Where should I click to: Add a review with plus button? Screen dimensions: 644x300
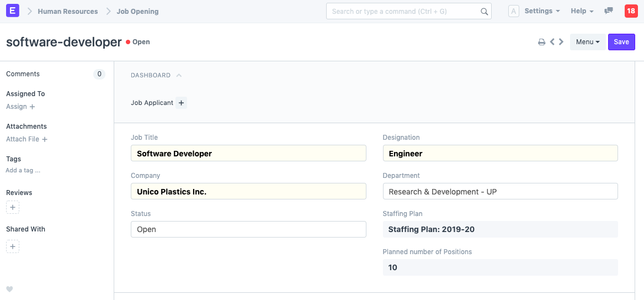click(13, 207)
